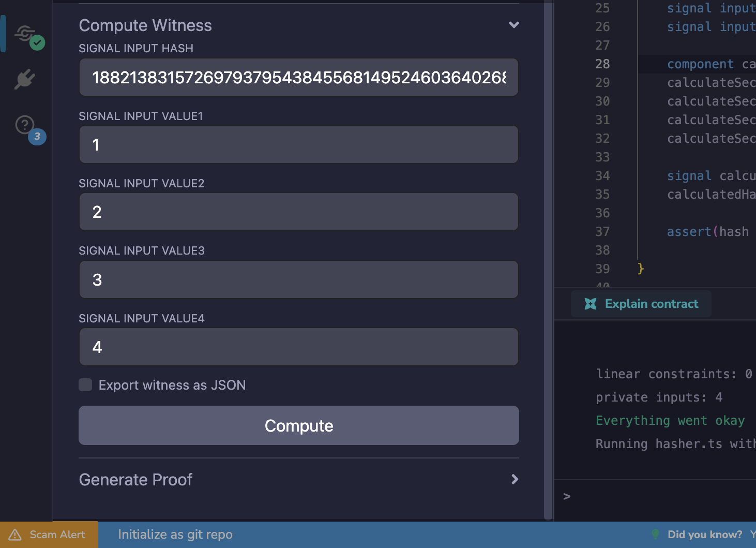The height and width of the screenshot is (548, 756).
Task: Click the Explain contract button
Action: [x=641, y=304]
